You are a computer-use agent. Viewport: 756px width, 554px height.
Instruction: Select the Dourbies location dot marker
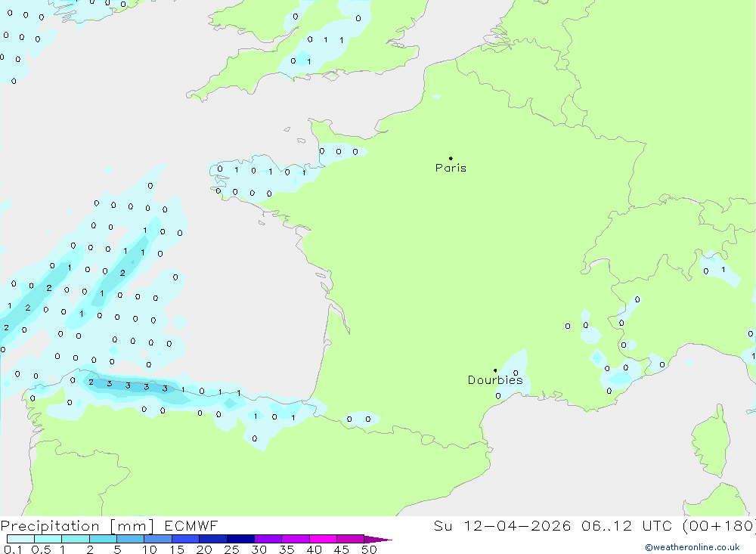(x=495, y=370)
